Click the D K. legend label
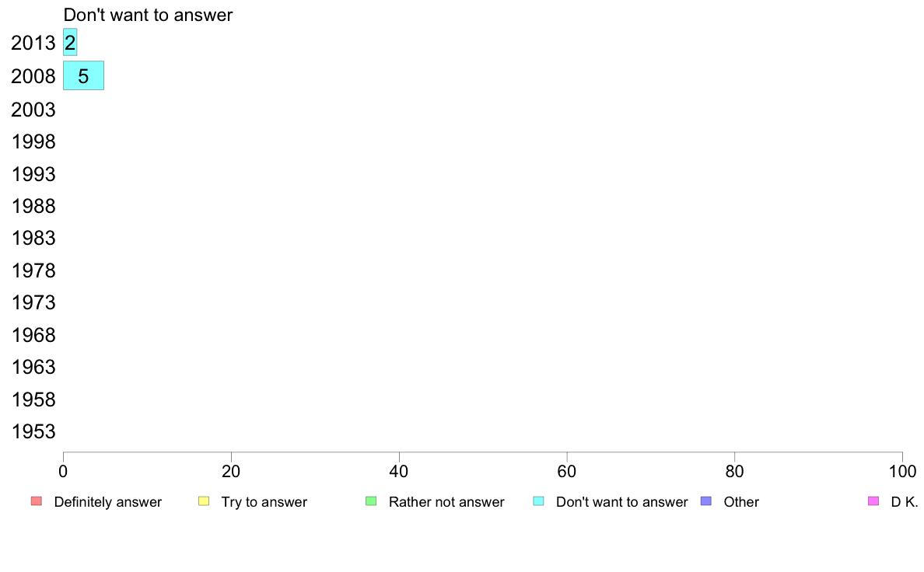 [x=905, y=502]
